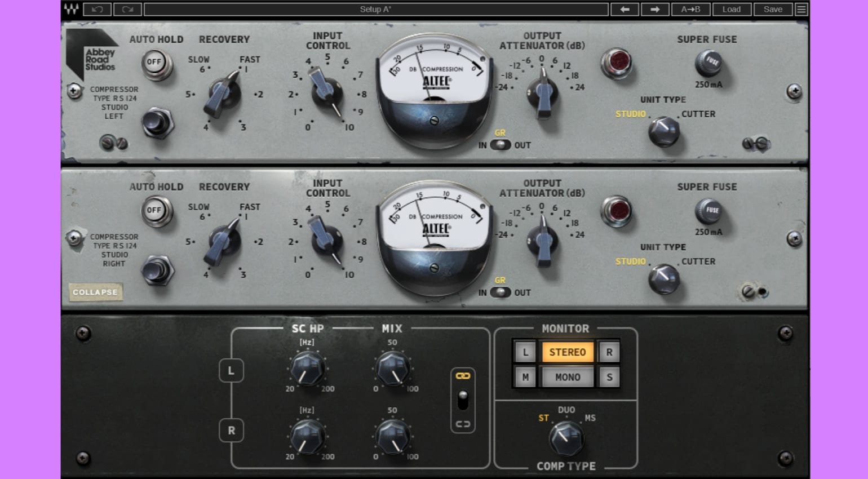
Task: Undo the last change
Action: pos(96,9)
